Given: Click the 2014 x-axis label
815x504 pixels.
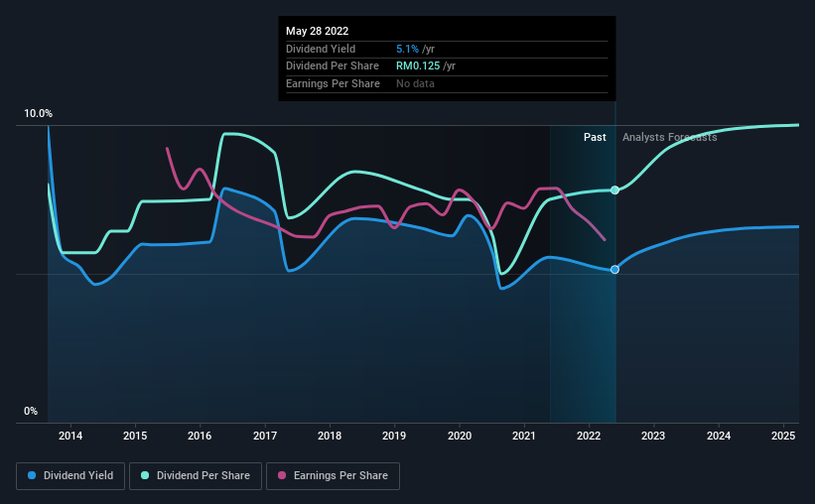Looking at the screenshot, I should pos(70,436).
